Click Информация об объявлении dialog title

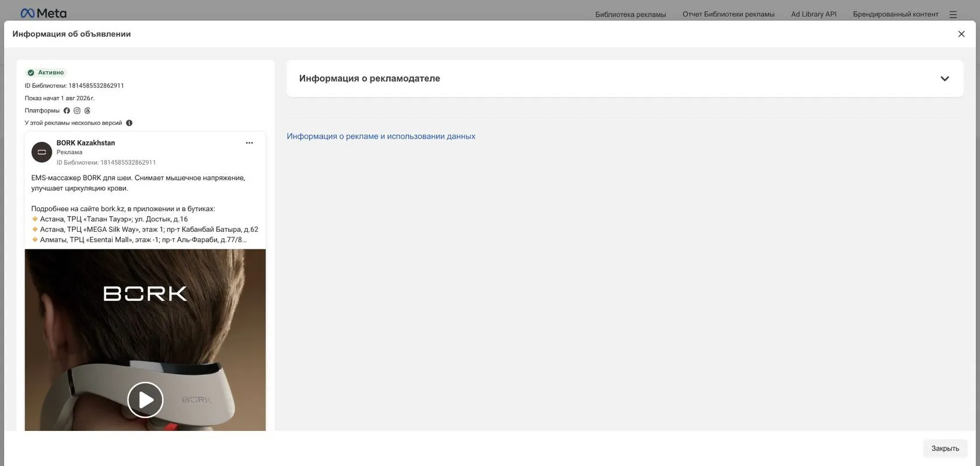pyautogui.click(x=72, y=34)
